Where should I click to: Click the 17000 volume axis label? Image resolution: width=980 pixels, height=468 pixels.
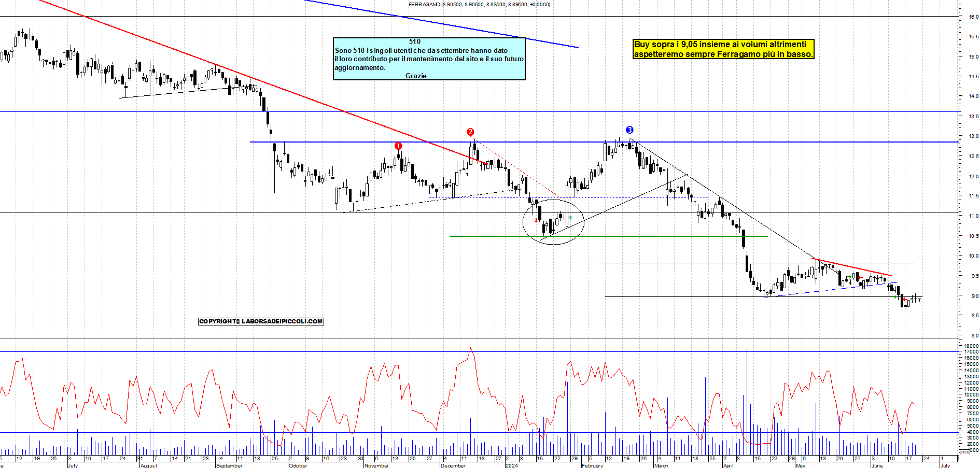(971, 352)
